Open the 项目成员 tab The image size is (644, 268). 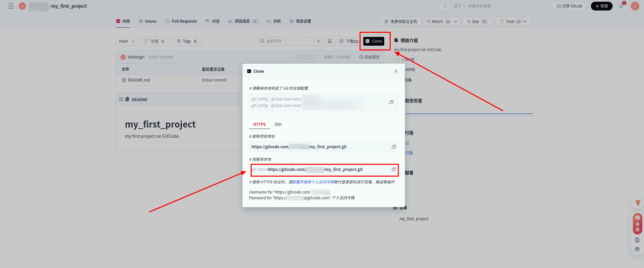click(243, 21)
